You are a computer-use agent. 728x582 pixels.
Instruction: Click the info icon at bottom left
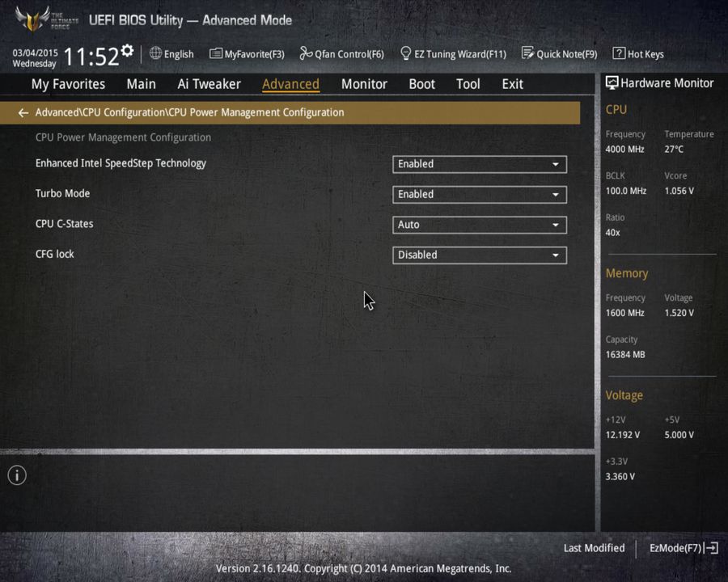coord(17,475)
